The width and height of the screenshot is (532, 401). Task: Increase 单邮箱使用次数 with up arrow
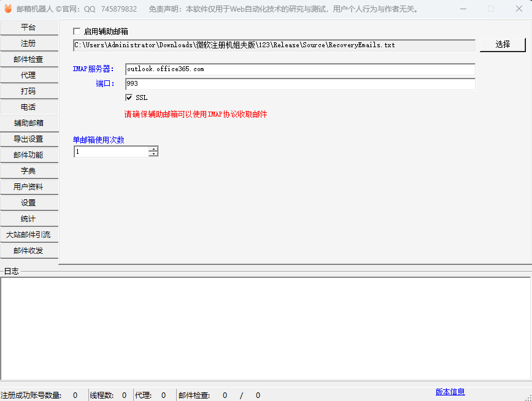(x=153, y=148)
